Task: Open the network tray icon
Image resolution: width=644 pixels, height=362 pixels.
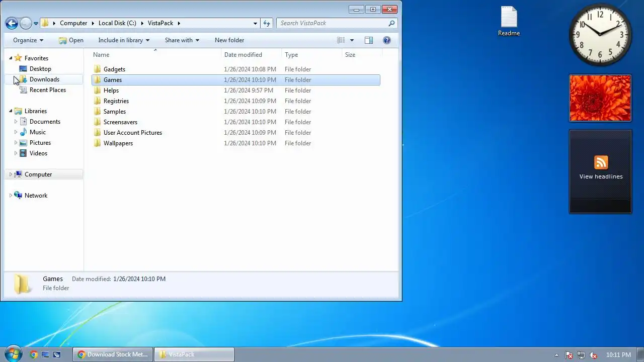Action: [x=581, y=355]
